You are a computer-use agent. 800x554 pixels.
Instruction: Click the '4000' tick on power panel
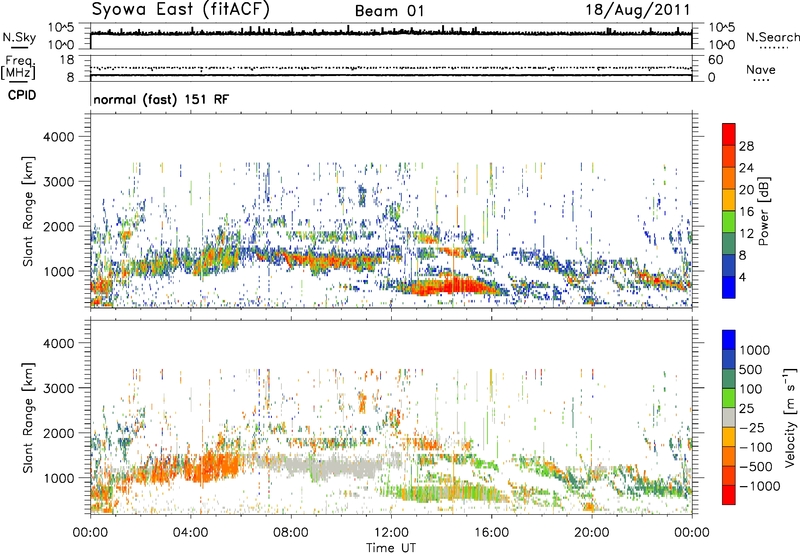coord(58,137)
